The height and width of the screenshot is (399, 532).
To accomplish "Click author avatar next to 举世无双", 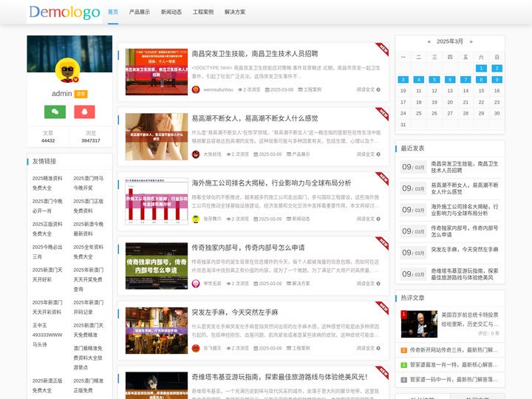I will pos(196,284).
